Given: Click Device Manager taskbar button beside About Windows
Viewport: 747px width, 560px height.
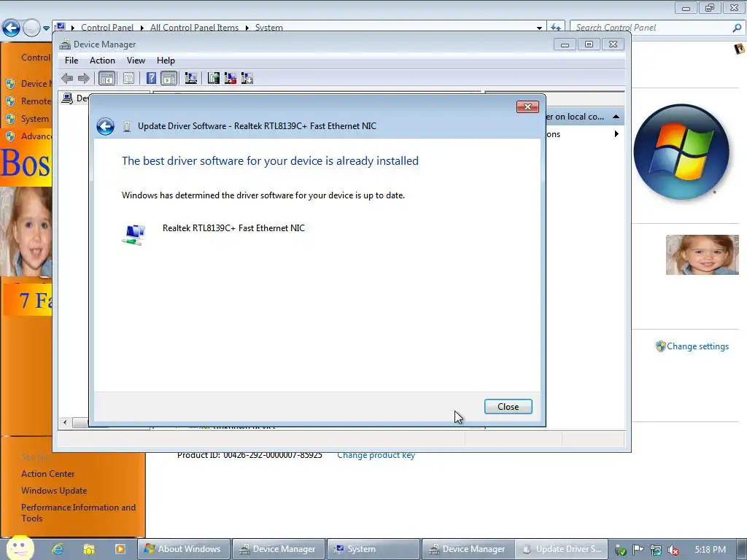Looking at the screenshot, I should [x=278, y=549].
